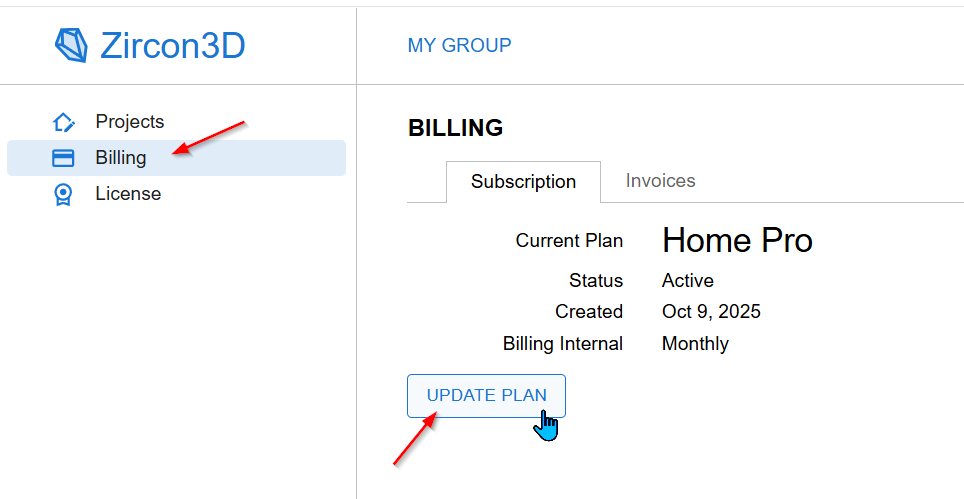Click the License ribbon badge icon
964x499 pixels.
click(x=63, y=194)
